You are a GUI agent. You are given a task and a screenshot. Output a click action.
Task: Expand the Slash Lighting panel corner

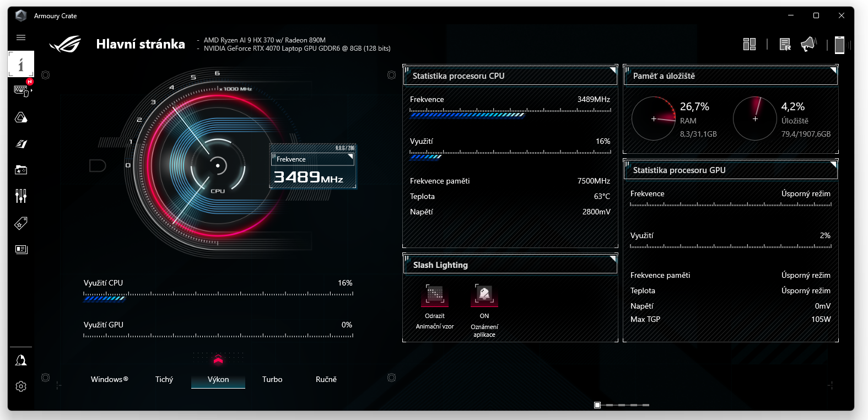pyautogui.click(x=613, y=259)
